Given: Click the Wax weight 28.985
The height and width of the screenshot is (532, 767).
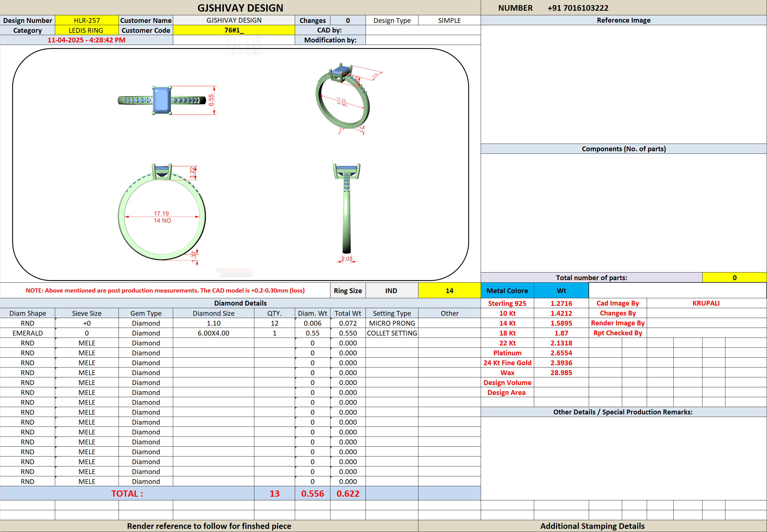Looking at the screenshot, I should (x=561, y=373).
